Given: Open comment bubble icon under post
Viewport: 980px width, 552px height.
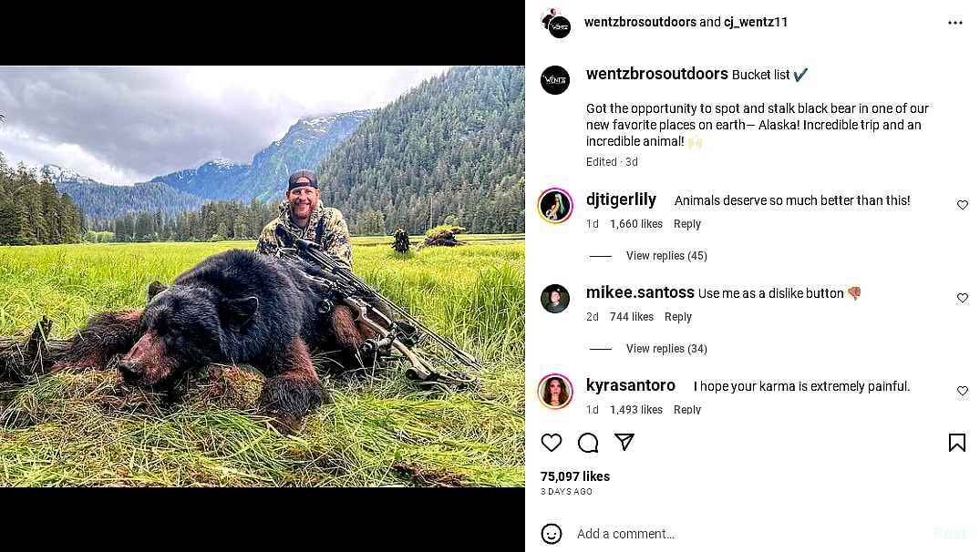Looking at the screenshot, I should (x=588, y=443).
